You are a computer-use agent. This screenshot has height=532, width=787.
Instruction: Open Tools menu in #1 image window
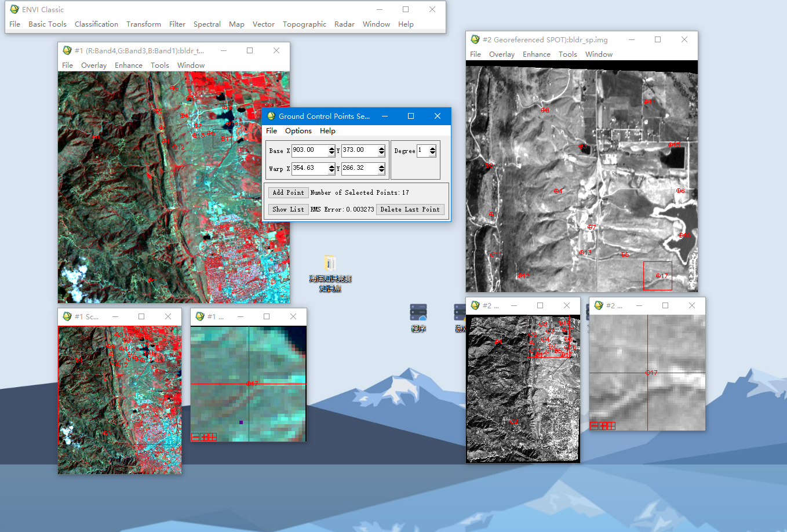tap(160, 65)
